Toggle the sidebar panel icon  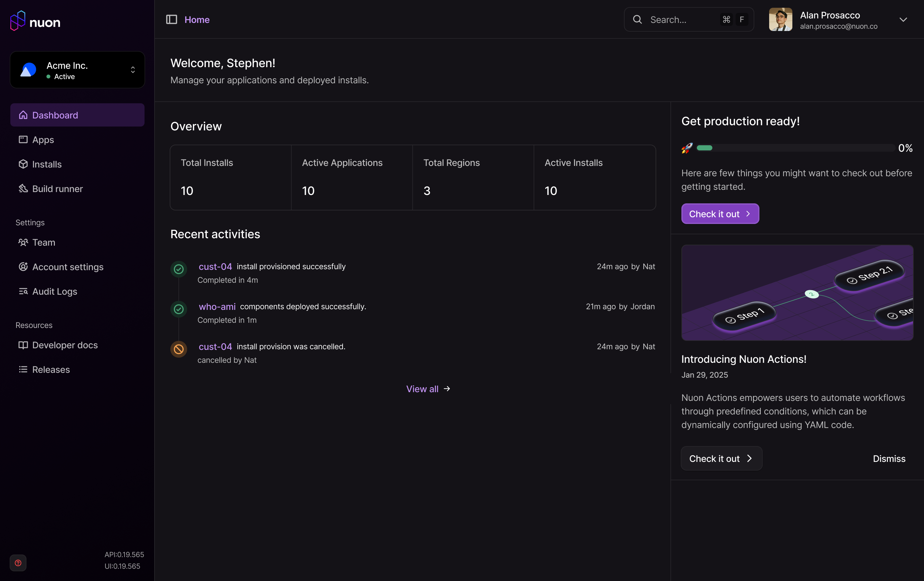171,20
